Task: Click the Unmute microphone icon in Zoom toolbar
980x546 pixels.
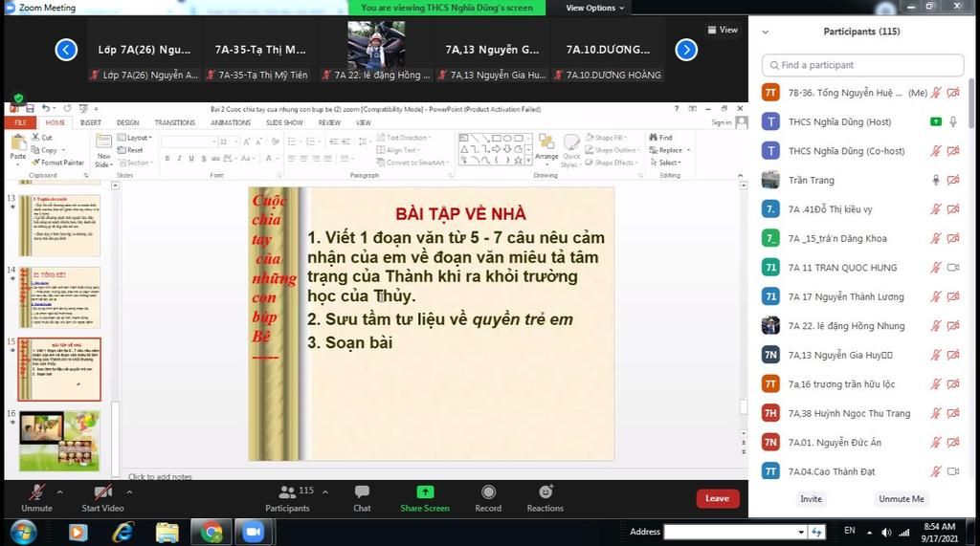Action: pos(37,492)
